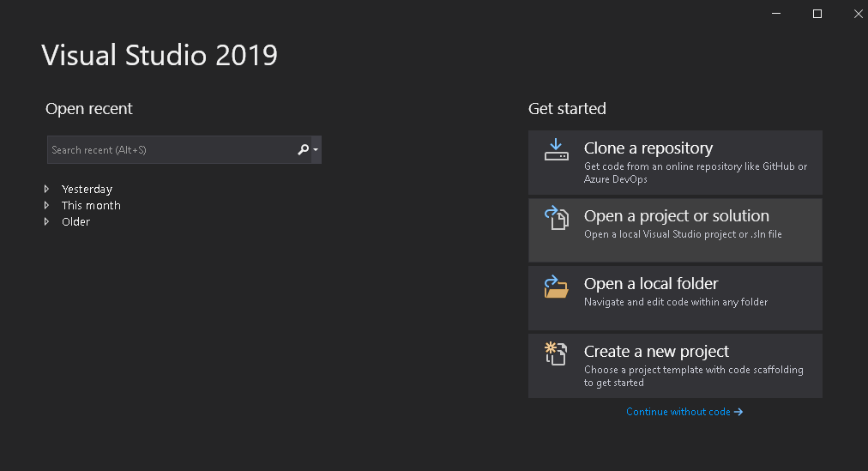Expand the This month group
868x471 pixels.
pos(47,205)
